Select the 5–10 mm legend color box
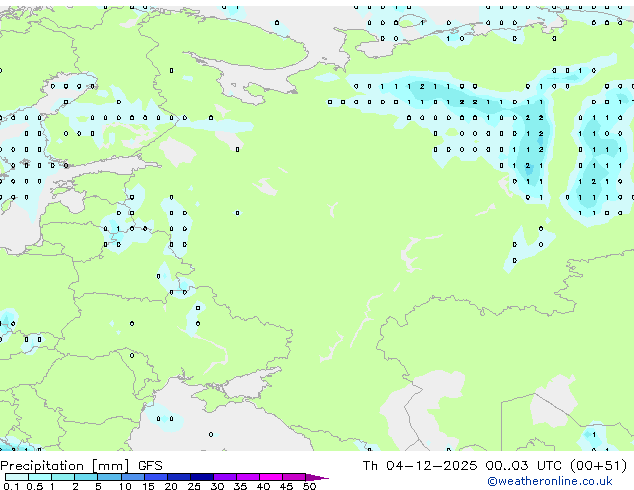This screenshot has height=490, width=634. [109, 477]
